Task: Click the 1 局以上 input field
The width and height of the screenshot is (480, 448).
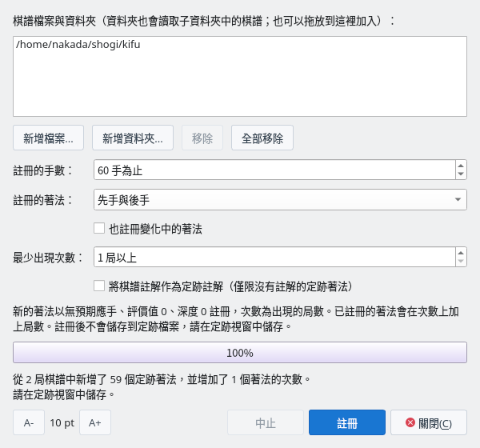Action: pyautogui.click(x=274, y=257)
